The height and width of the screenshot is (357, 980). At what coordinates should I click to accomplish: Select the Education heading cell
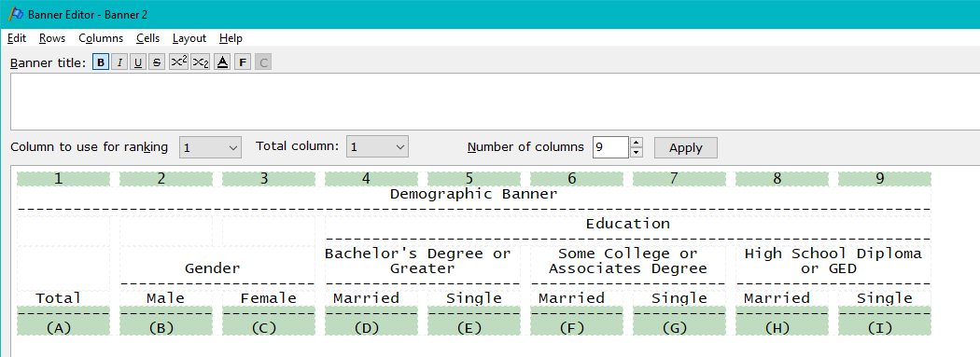(628, 224)
